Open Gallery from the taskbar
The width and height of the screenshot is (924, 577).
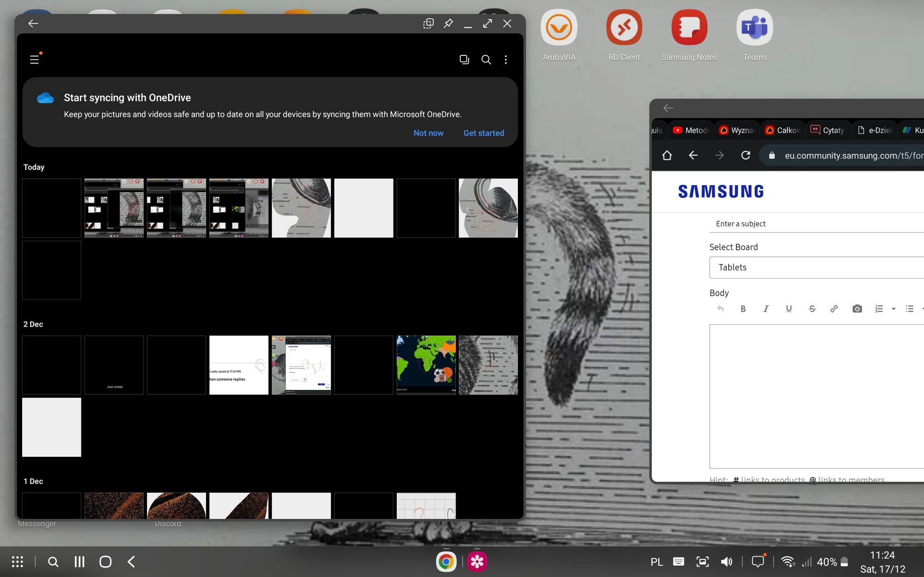tap(477, 562)
